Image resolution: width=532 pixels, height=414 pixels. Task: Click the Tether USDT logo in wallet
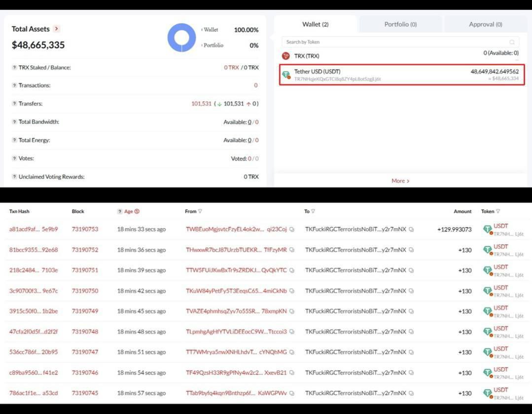click(286, 75)
